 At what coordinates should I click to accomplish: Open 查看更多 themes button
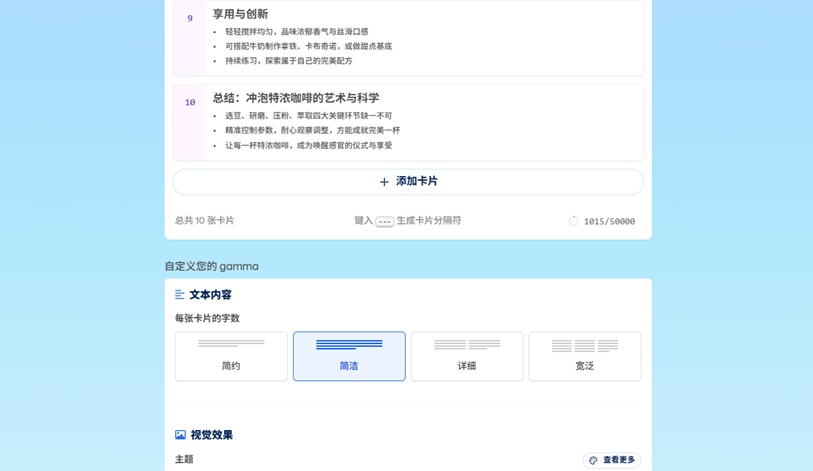coord(612,460)
